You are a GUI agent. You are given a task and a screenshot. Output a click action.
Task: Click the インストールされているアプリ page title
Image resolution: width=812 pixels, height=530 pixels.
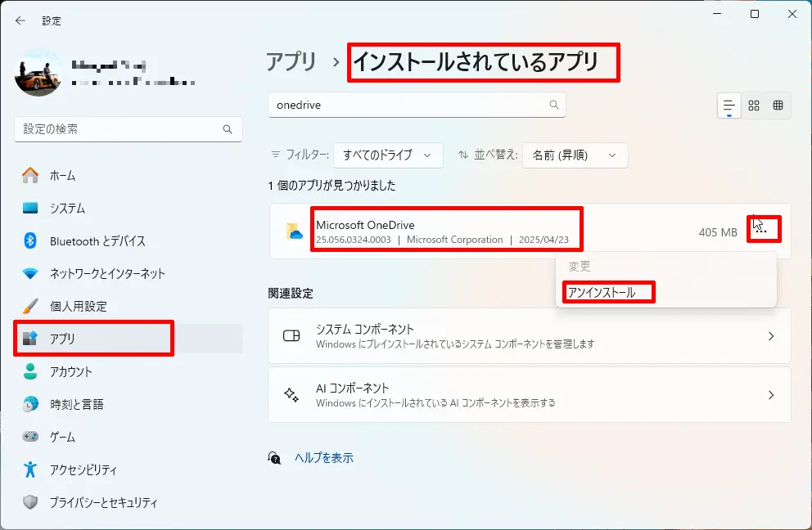click(x=476, y=61)
